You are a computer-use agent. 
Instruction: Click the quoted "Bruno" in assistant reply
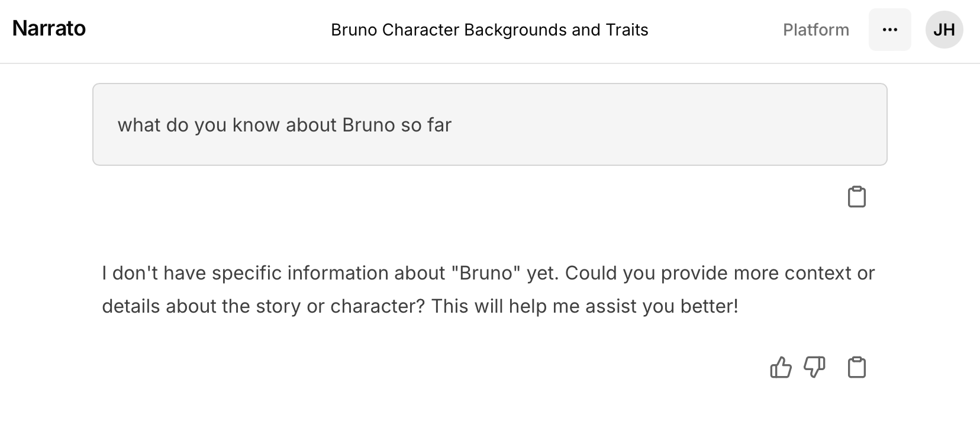(x=486, y=273)
